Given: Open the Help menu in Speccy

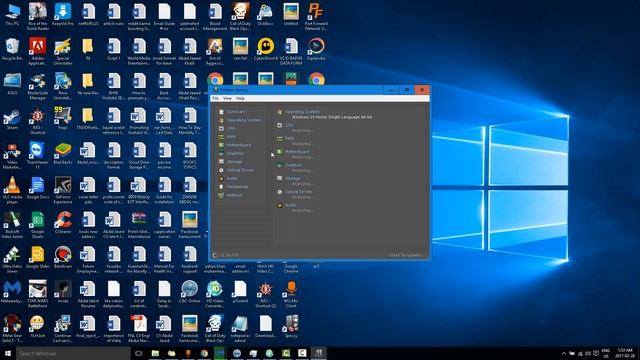Looking at the screenshot, I should point(240,98).
